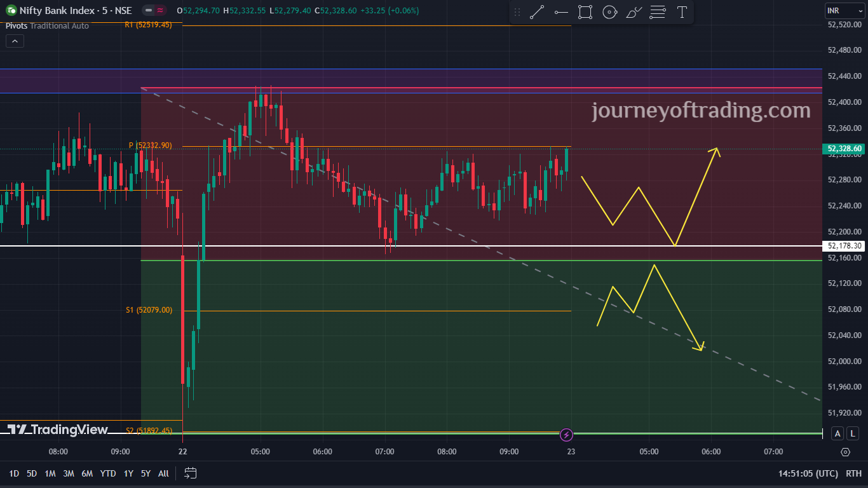Click the Nifty Bank Index symbol logo
Image resolution: width=868 pixels, height=488 pixels.
point(11,10)
